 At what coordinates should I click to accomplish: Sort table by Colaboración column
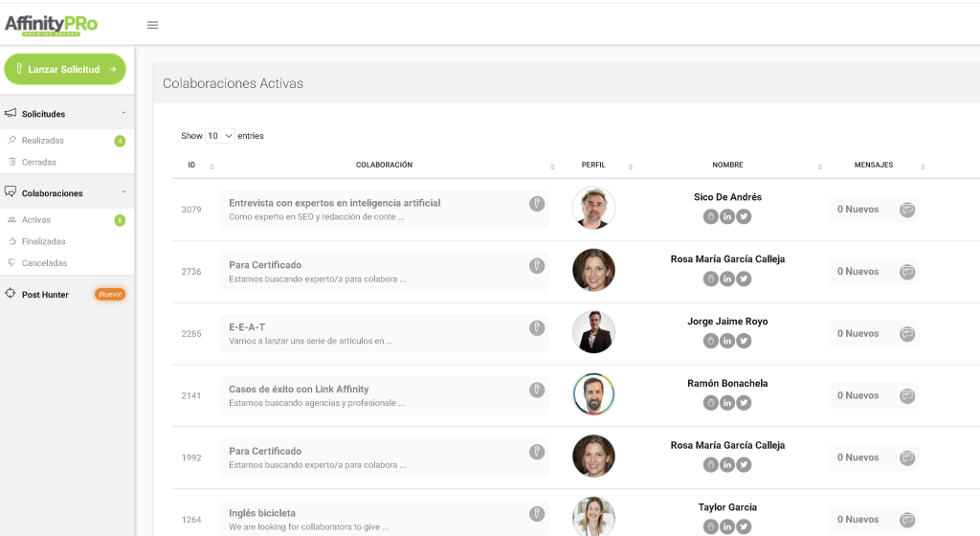point(384,166)
